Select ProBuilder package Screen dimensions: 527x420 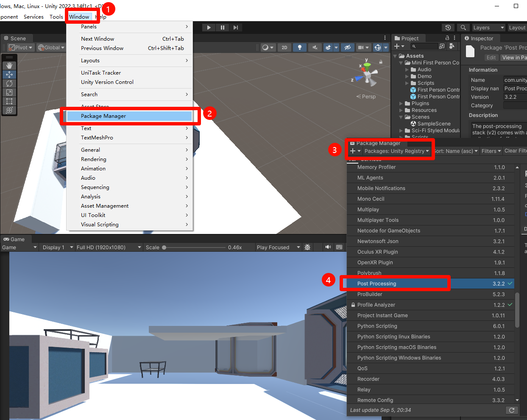pos(430,294)
